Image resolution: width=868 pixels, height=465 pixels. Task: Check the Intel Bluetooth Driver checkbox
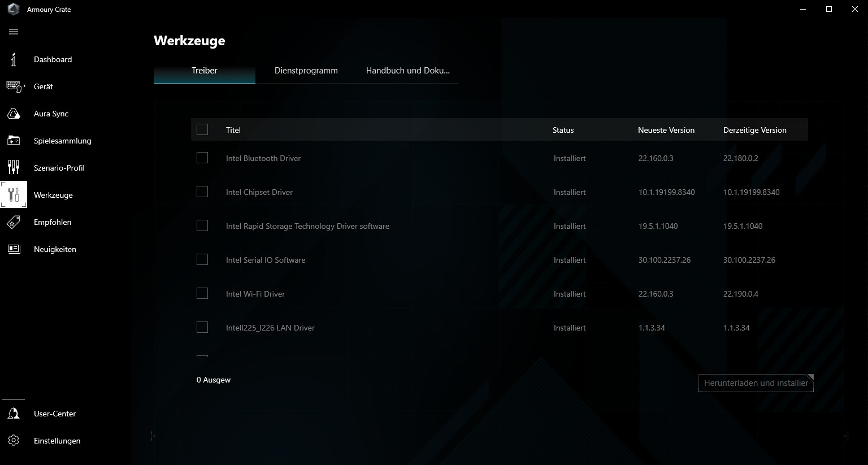(x=202, y=158)
